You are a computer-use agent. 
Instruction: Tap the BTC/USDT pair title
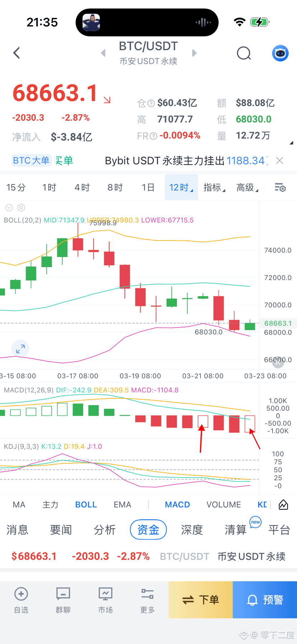(148, 46)
